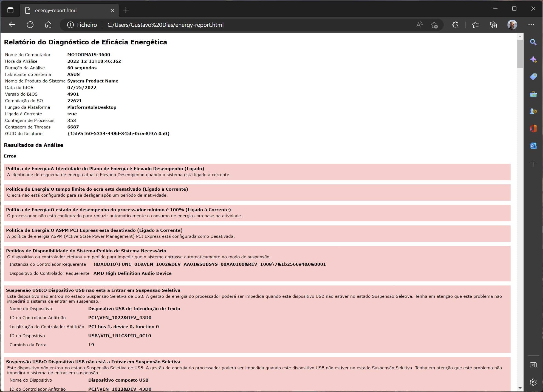Screen dimensions: 543x392
Task: Open the Read aloud feature
Action: 419,25
